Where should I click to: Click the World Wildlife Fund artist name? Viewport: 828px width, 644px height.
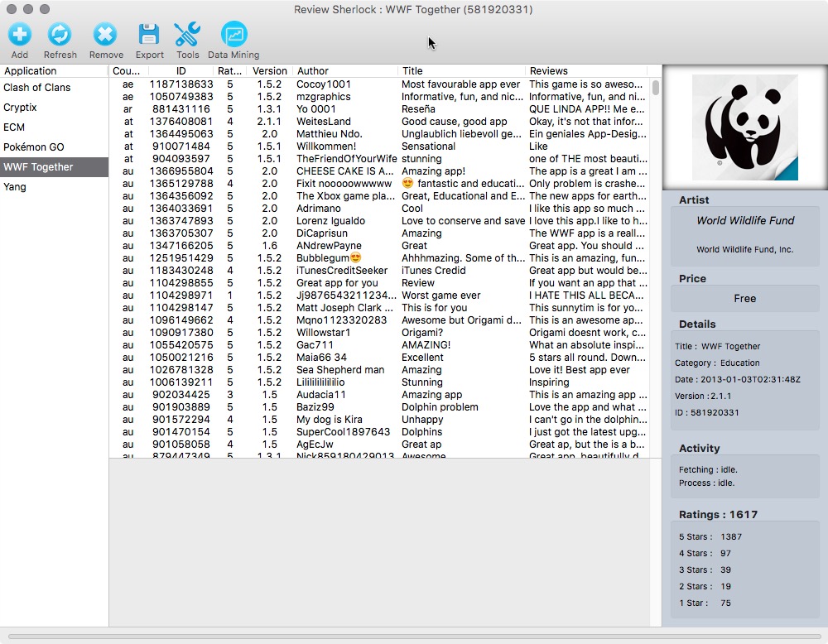click(x=745, y=221)
